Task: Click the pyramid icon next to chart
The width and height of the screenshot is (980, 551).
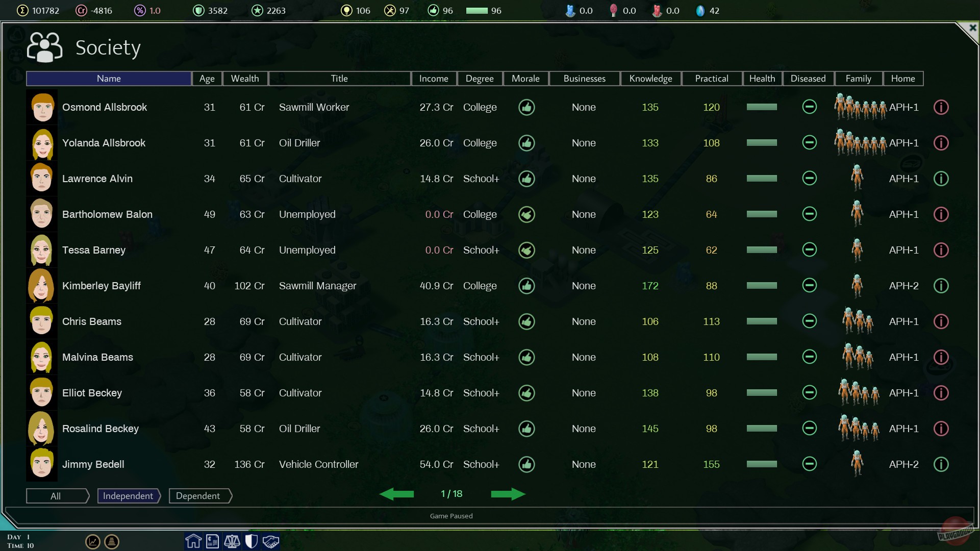Action: [x=112, y=541]
